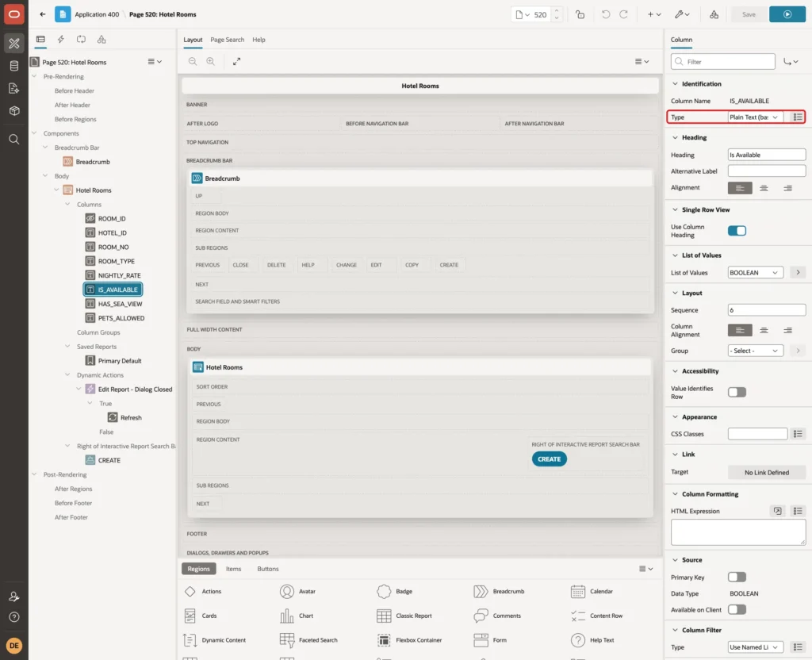This screenshot has width=812, height=660.
Task: Click the Save button
Action: (749, 14)
